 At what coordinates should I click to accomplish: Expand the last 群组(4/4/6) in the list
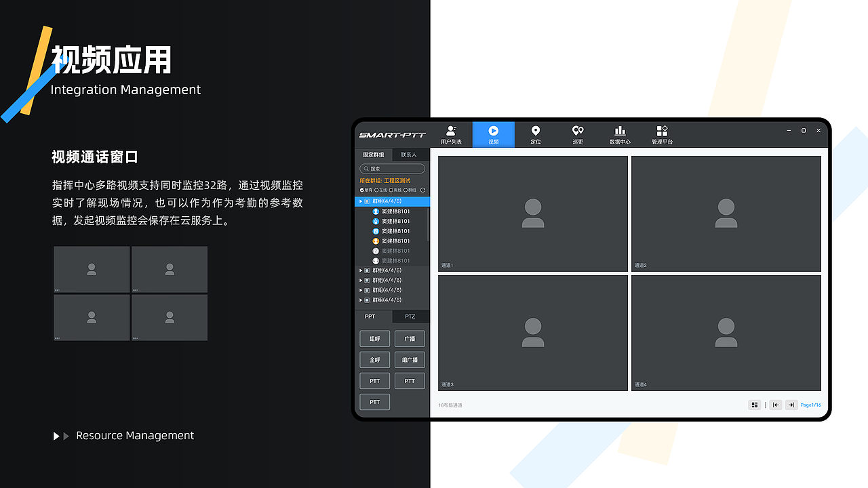[361, 300]
